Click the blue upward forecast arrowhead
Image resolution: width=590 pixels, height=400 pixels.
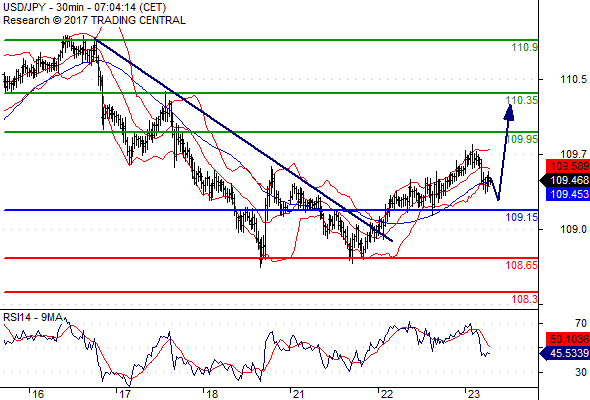[x=509, y=112]
